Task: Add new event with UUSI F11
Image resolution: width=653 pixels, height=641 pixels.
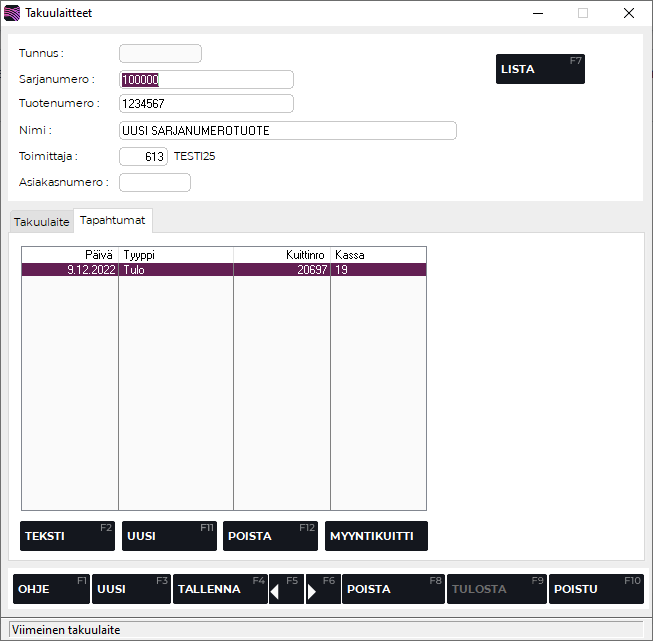Action: [x=169, y=536]
